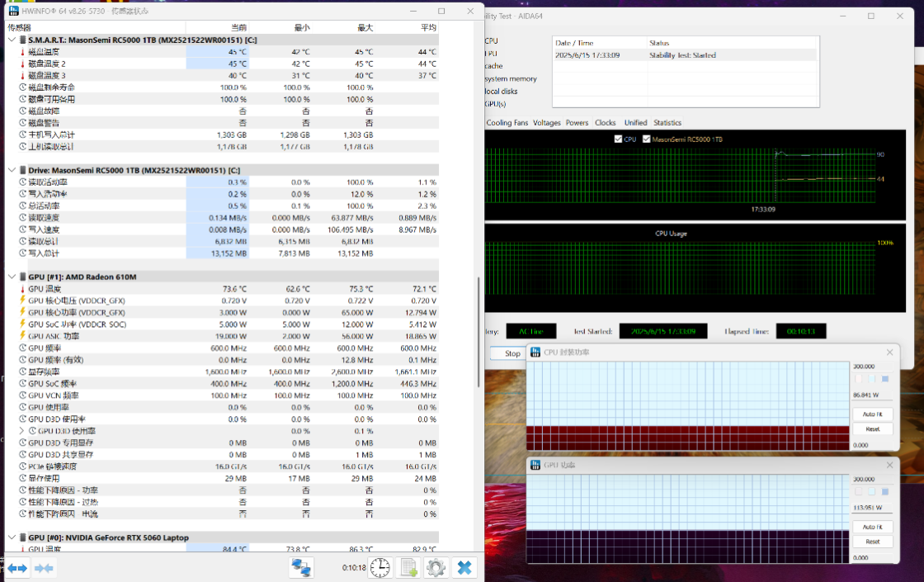This screenshot has width=924, height=582.
Task: Toggle the MasonSemi RC5000 1TB graph checkbox
Action: (646, 140)
